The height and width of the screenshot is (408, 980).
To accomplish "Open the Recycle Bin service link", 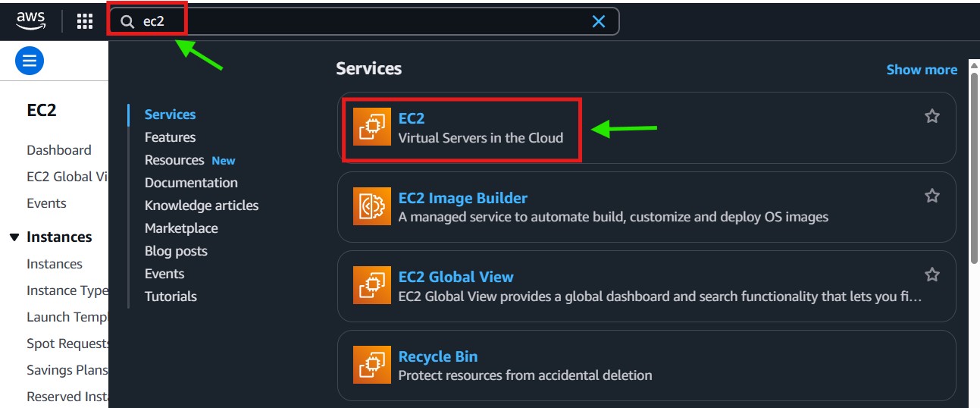I will coord(437,356).
